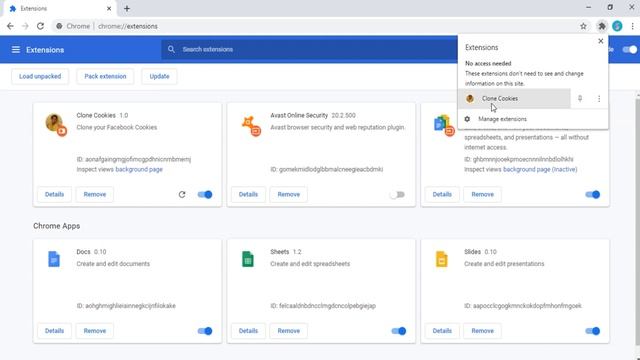The width and height of the screenshot is (640, 360).
Task: Open a new browser tab
Action: pos(127,8)
